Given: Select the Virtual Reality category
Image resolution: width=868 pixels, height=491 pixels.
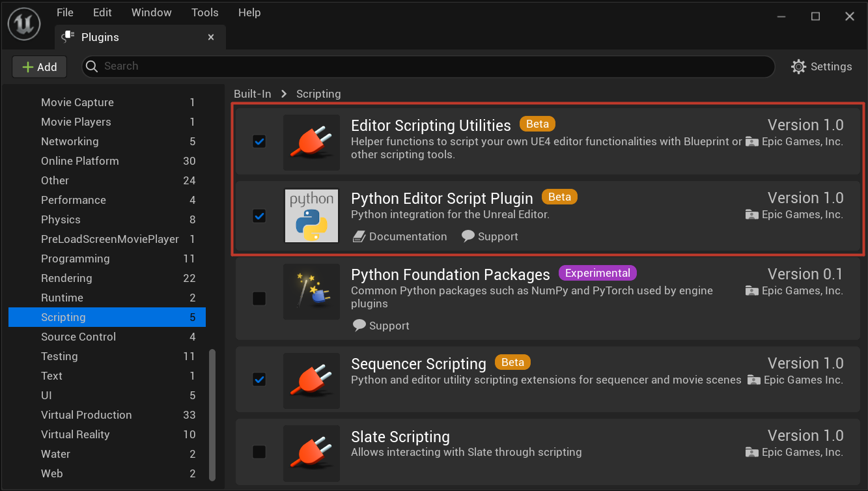Looking at the screenshot, I should click(107, 434).
